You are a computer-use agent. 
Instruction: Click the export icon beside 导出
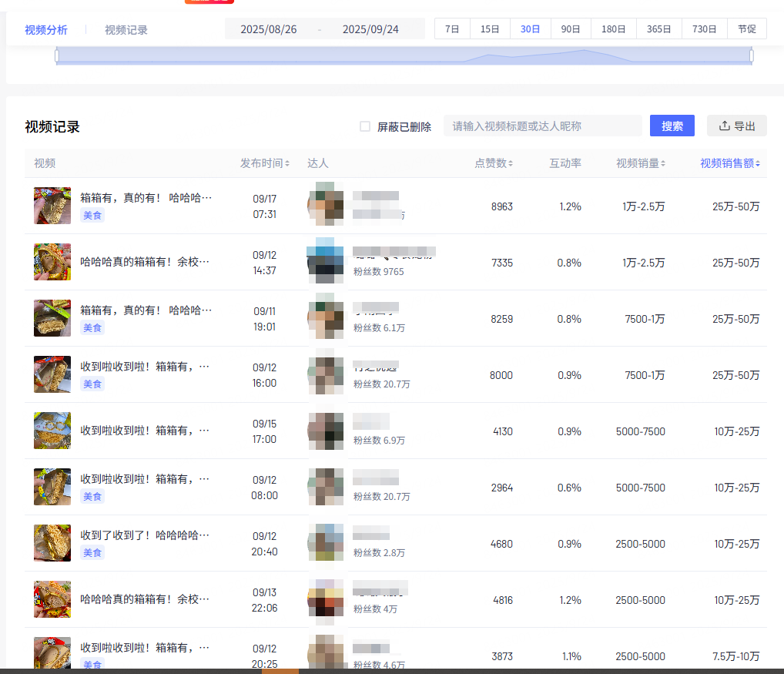pyautogui.click(x=725, y=126)
